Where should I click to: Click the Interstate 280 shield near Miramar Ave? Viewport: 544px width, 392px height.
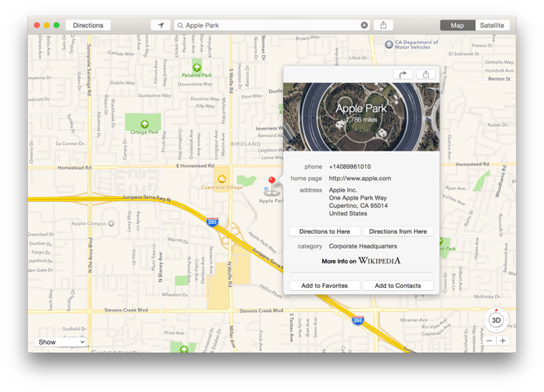tap(358, 320)
